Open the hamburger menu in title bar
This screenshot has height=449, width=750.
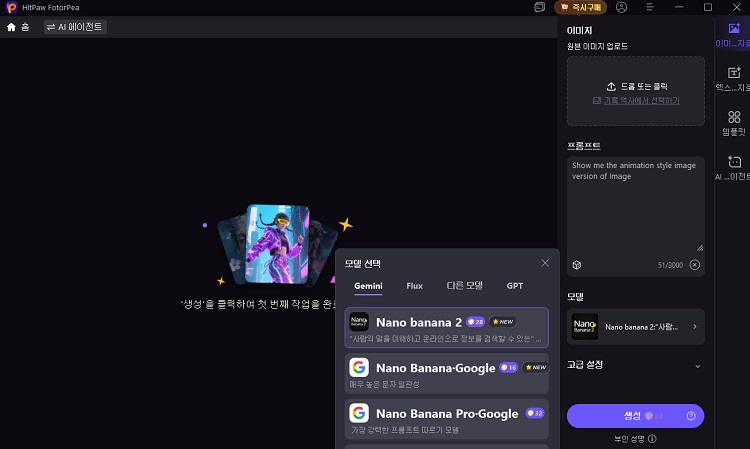pyautogui.click(x=650, y=7)
